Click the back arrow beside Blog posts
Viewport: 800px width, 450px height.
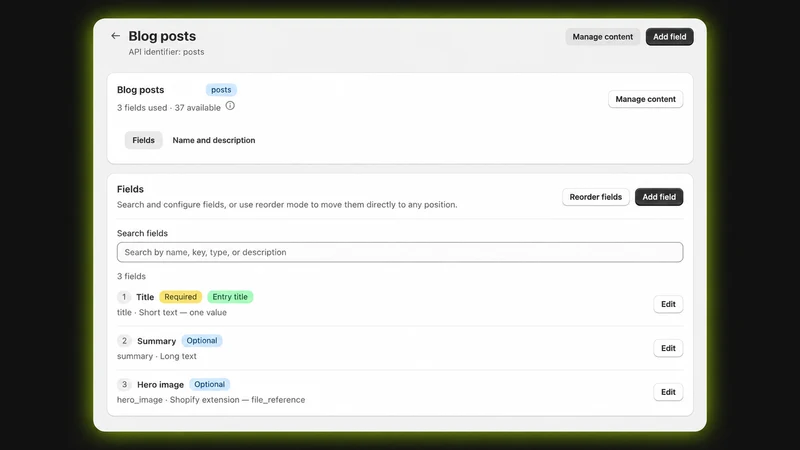pyautogui.click(x=115, y=36)
